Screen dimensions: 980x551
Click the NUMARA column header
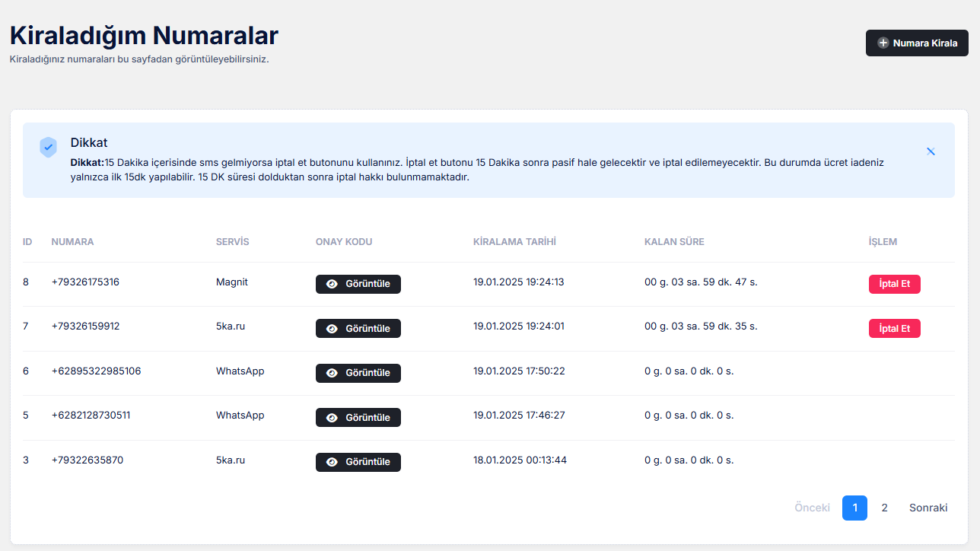coord(72,241)
